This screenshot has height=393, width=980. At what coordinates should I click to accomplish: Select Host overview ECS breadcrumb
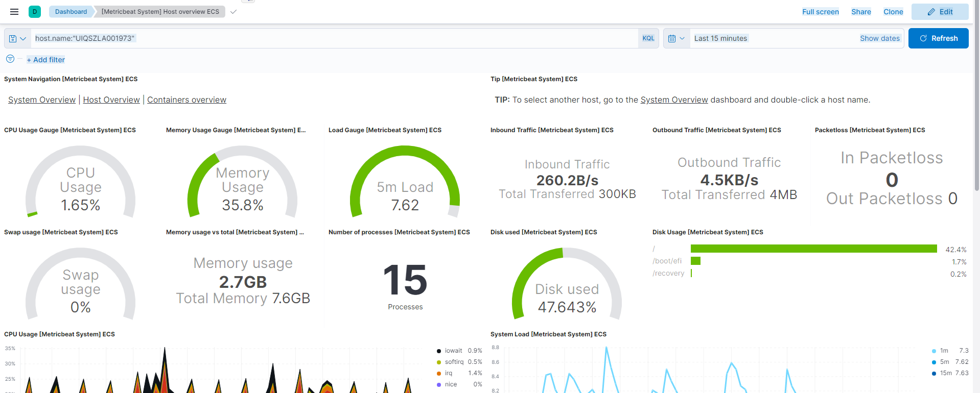click(160, 12)
